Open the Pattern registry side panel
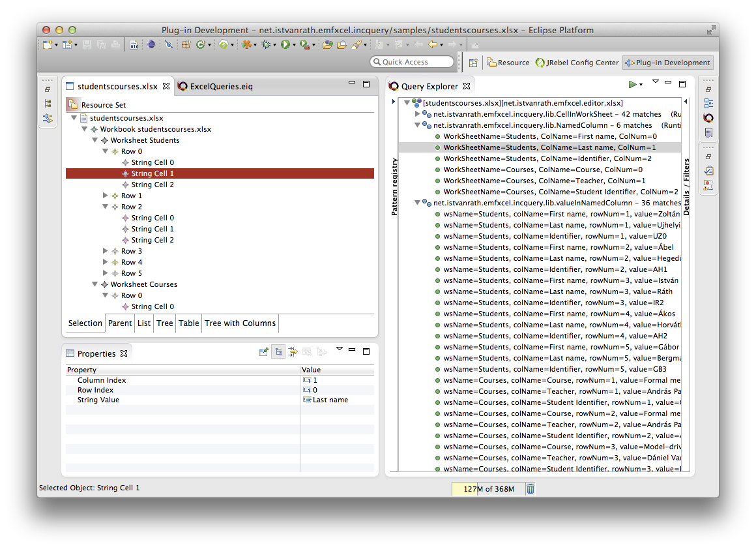 394,186
